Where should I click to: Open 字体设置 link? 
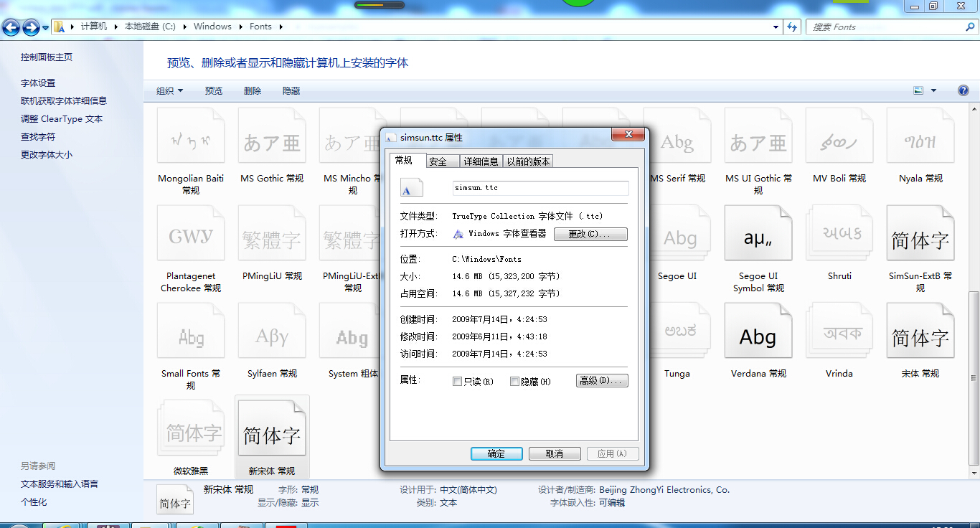pyautogui.click(x=38, y=83)
